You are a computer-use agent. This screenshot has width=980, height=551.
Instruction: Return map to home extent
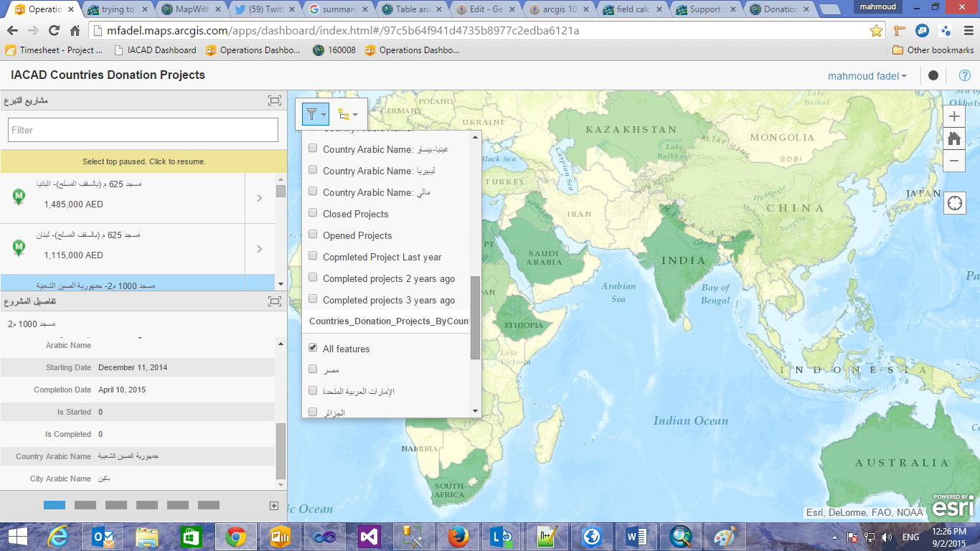click(954, 139)
